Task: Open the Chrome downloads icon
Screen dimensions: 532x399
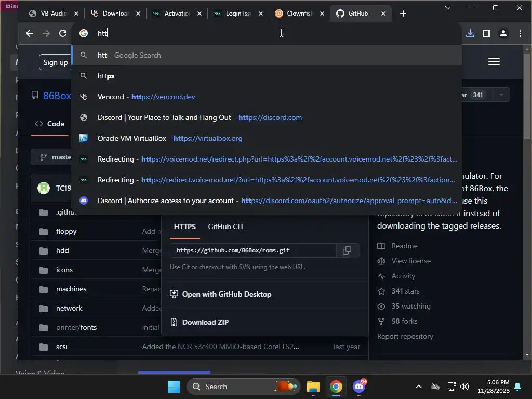Action: tap(470, 33)
